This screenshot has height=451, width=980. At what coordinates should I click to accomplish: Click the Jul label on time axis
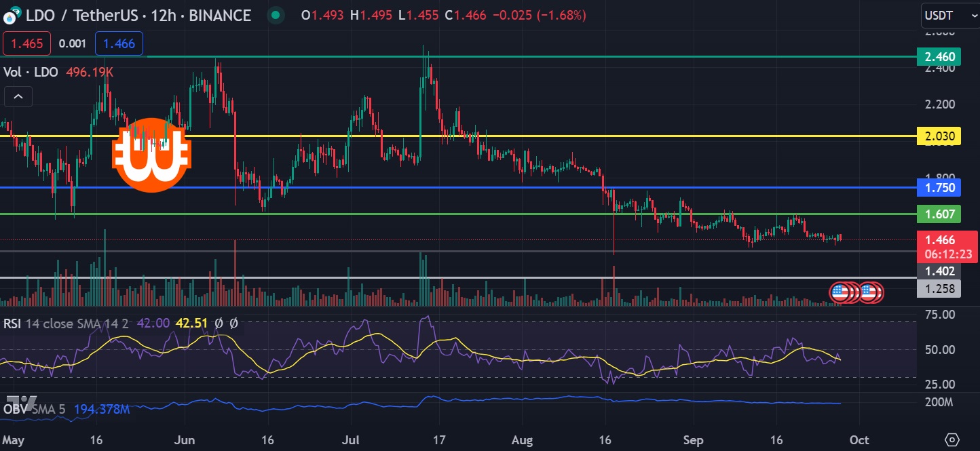[x=351, y=439]
